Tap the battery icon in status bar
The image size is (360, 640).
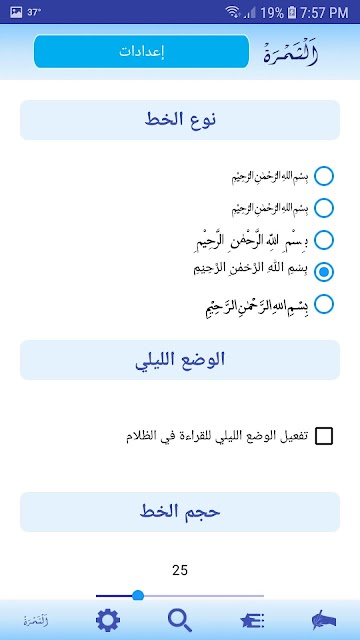tap(291, 13)
